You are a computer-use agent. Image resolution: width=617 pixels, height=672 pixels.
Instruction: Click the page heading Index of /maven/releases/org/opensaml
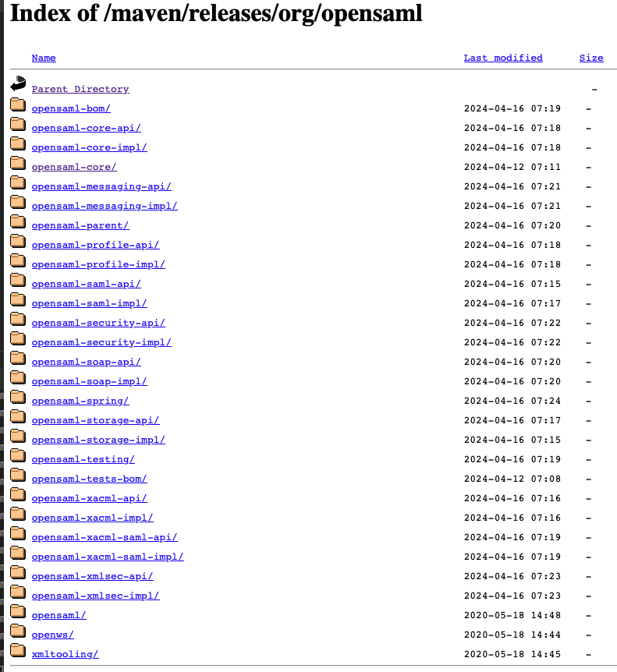[216, 12]
